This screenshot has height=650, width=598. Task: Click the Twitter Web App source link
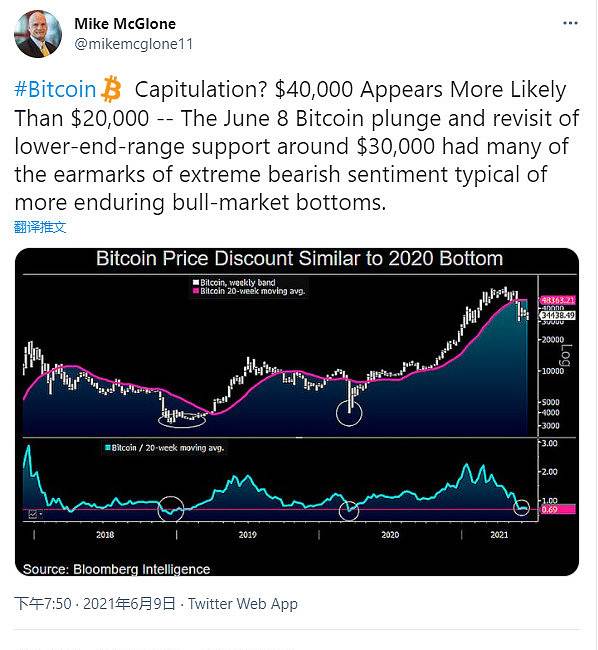tap(243, 604)
